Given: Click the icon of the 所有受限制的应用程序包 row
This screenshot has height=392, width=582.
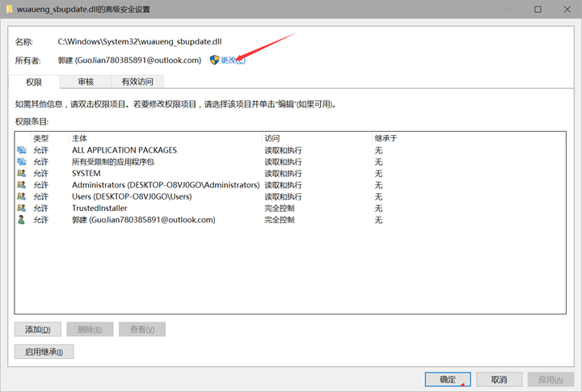Looking at the screenshot, I should point(22,162).
